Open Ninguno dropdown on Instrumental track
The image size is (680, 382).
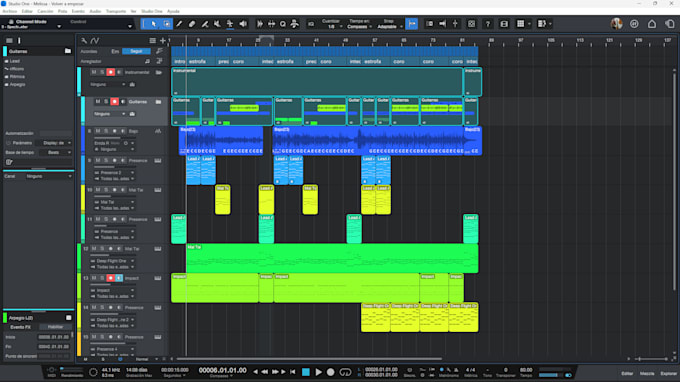[x=108, y=85]
